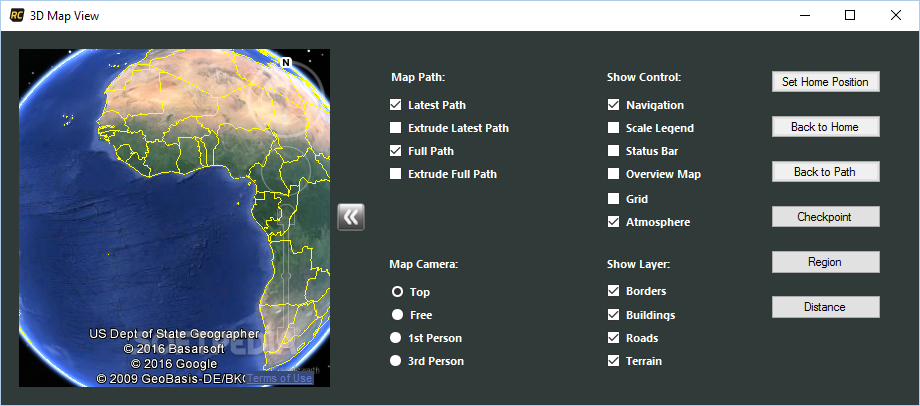The image size is (920, 406).
Task: Toggle the Latest Path checkbox
Action: tap(395, 105)
